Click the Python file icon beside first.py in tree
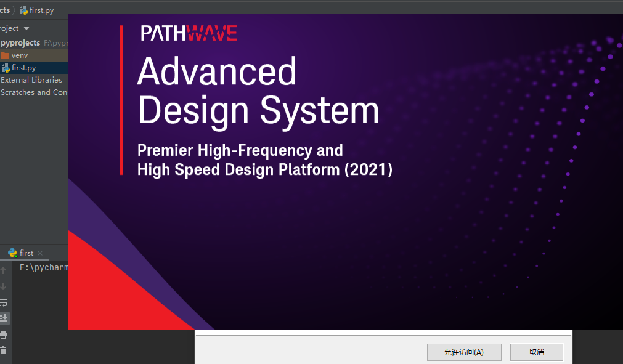 tap(6, 68)
